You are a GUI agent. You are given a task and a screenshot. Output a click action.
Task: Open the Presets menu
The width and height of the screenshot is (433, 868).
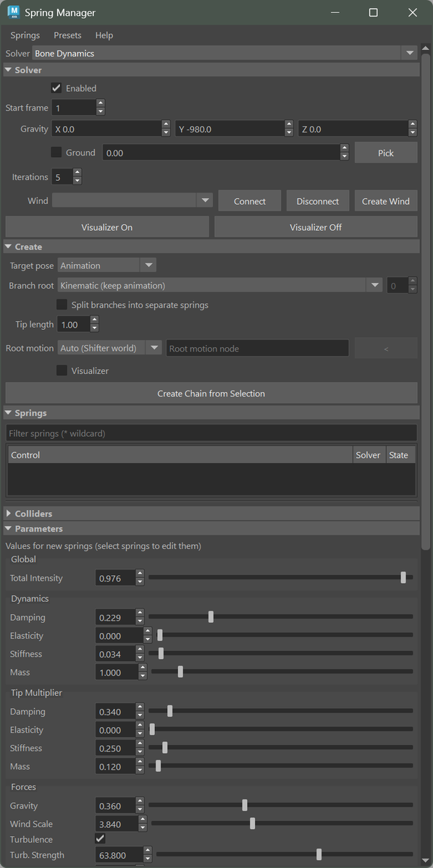pyautogui.click(x=67, y=35)
